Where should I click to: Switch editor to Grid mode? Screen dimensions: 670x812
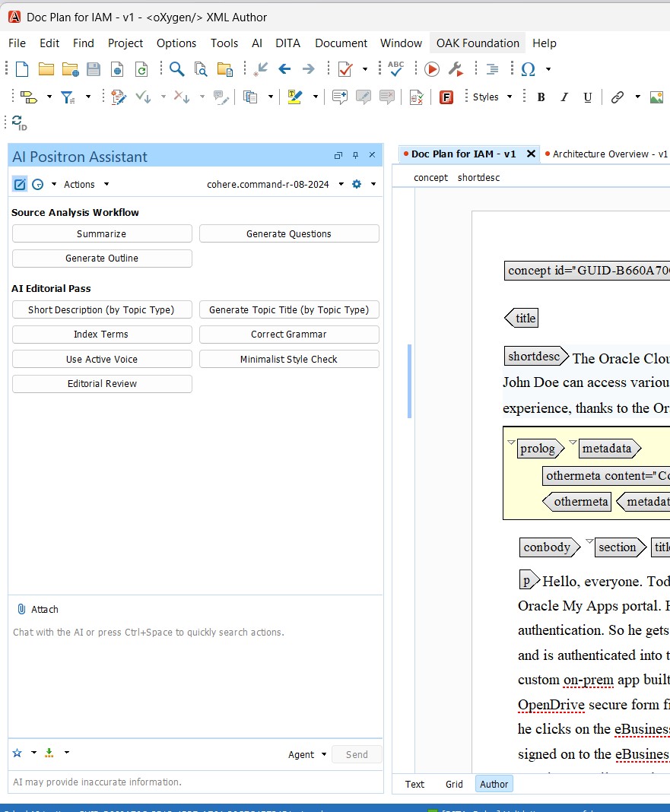pos(453,784)
